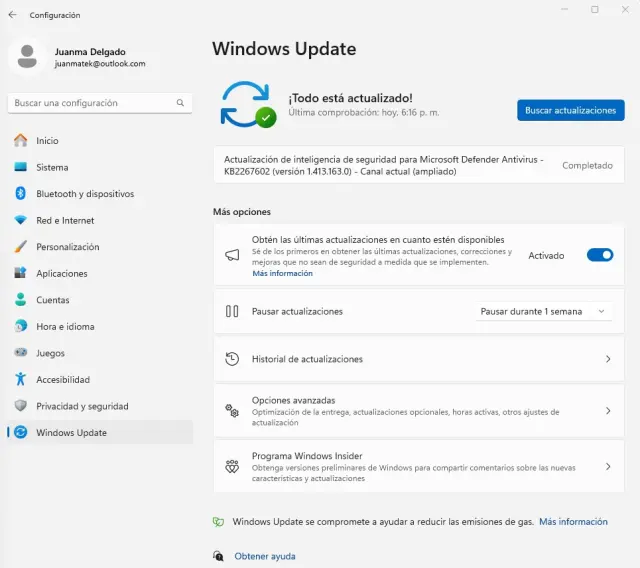
Task: Disable the get latest updates toggle
Action: point(599,255)
